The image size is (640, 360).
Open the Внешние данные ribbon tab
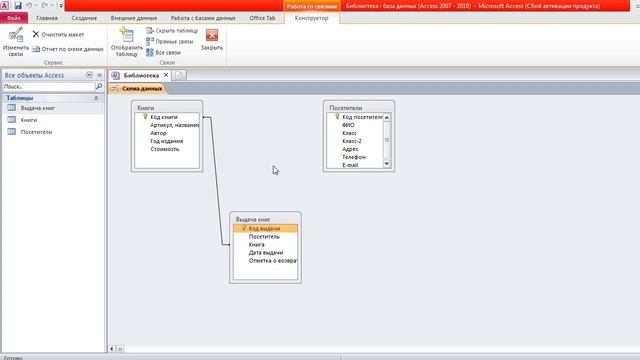(134, 18)
